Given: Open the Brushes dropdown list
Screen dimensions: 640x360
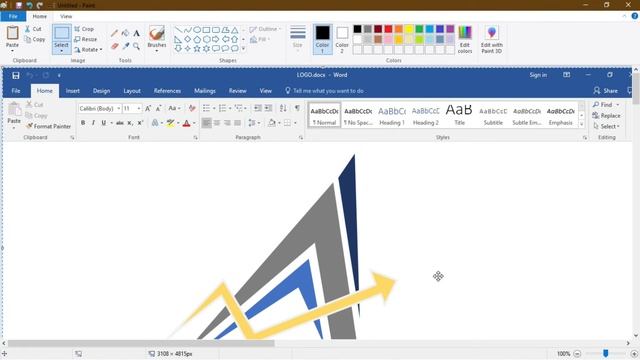Looking at the screenshot, I should [x=157, y=50].
